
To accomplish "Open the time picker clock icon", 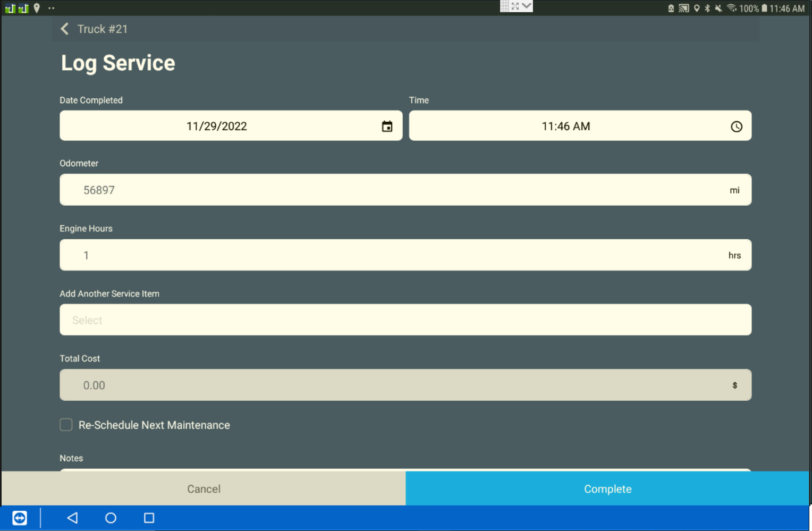I will (x=736, y=126).
